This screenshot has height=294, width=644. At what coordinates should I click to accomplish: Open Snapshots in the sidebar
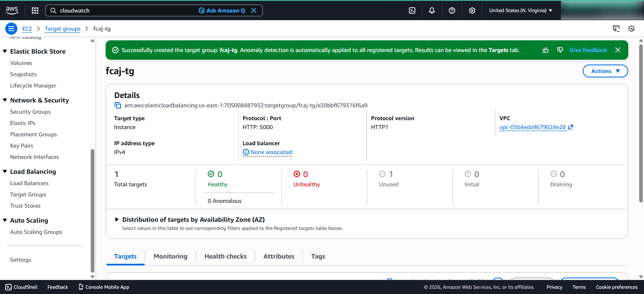(23, 74)
